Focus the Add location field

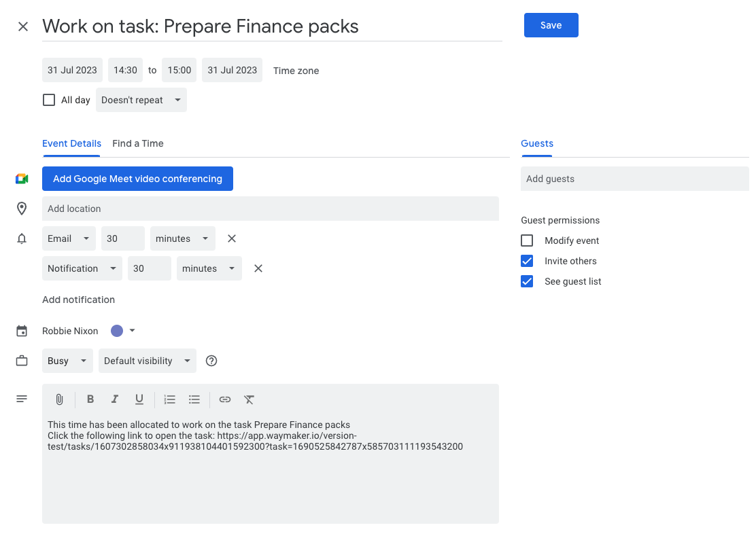click(271, 209)
